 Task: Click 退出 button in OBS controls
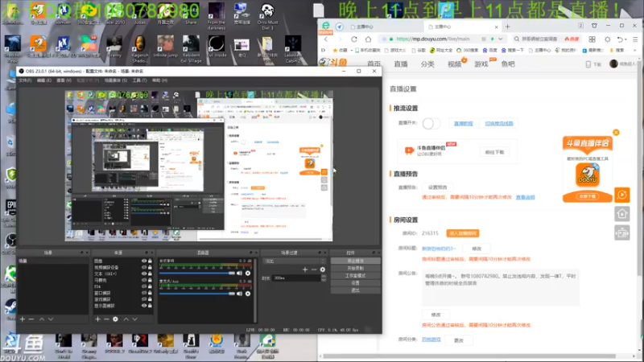pos(355,290)
